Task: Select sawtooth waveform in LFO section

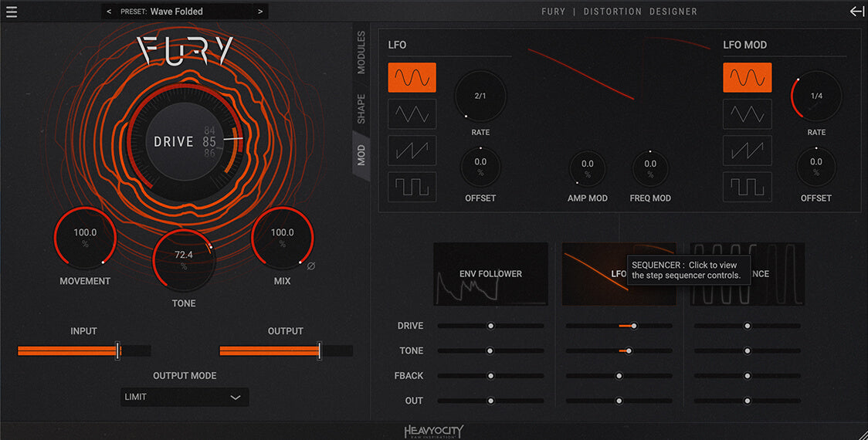Action: (412, 151)
